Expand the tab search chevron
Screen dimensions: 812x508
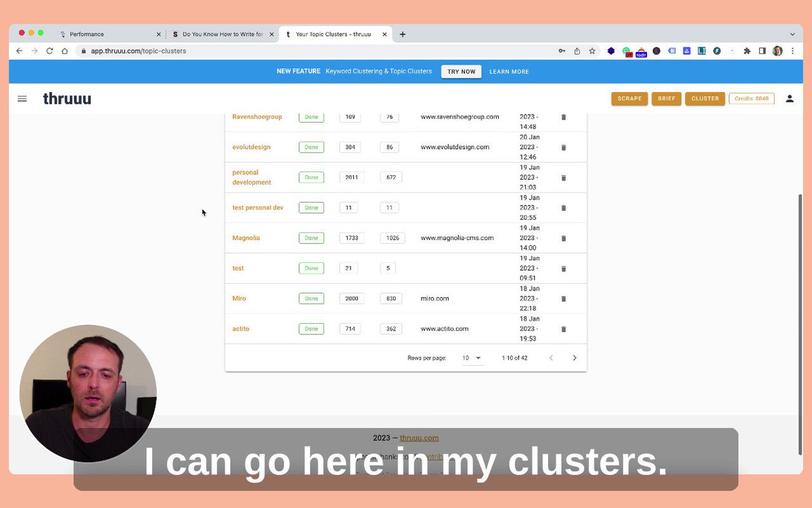click(x=792, y=34)
